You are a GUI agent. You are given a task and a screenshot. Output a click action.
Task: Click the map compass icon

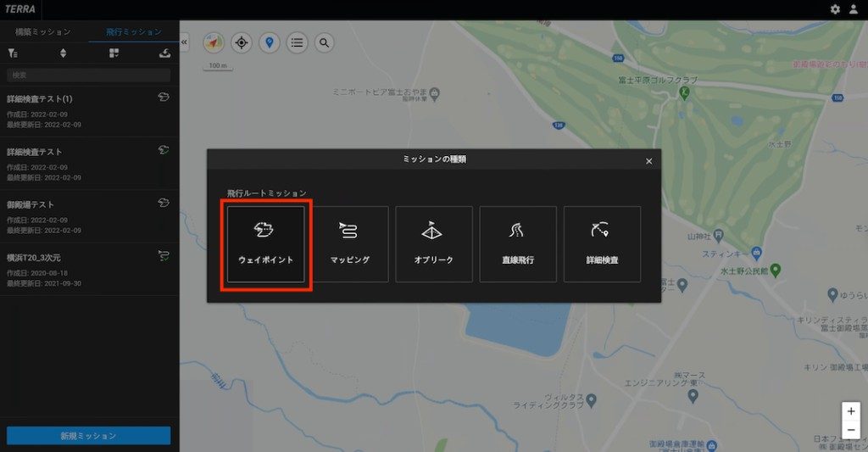pos(214,42)
